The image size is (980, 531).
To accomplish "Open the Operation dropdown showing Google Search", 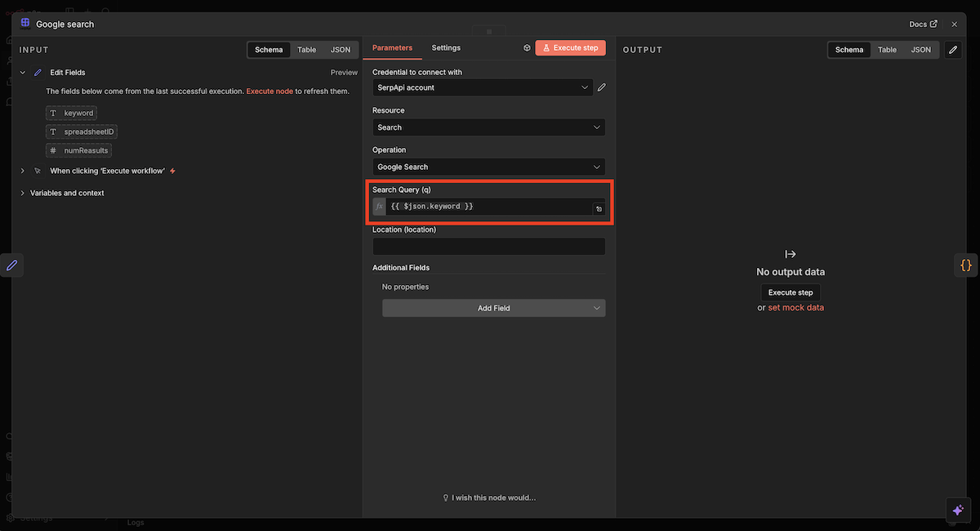I will (488, 167).
